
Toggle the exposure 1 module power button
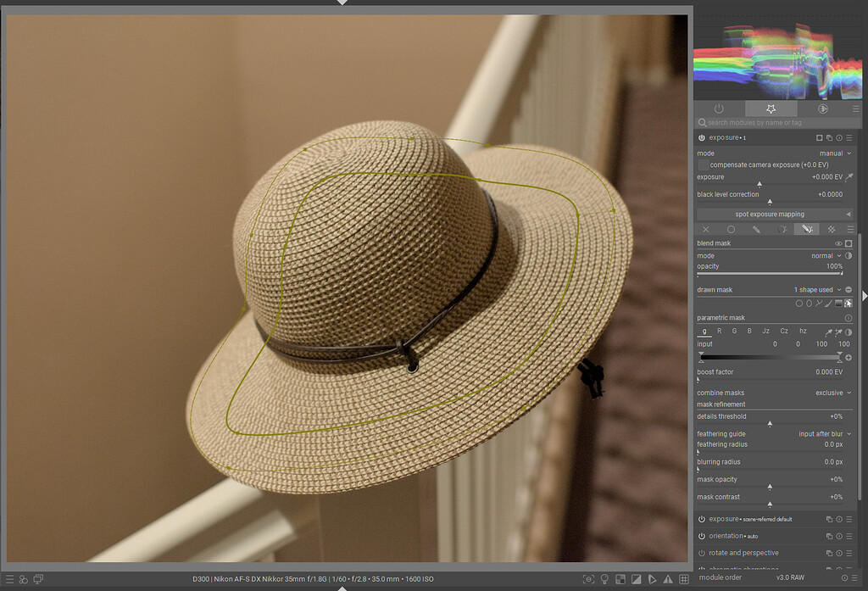point(702,137)
